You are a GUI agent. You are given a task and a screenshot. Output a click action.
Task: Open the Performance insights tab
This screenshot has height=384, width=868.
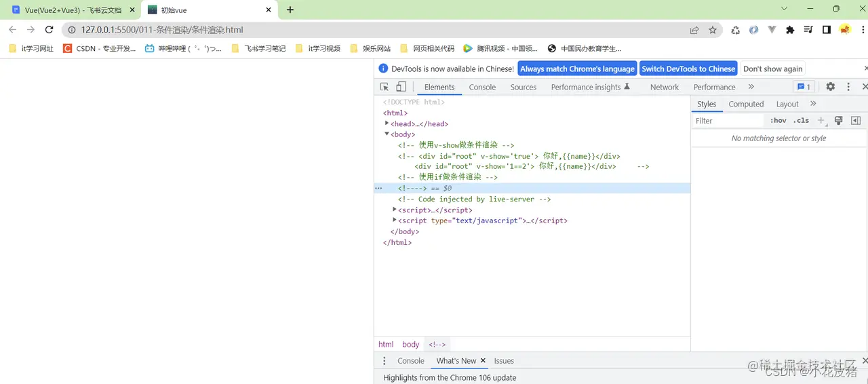pyautogui.click(x=590, y=87)
